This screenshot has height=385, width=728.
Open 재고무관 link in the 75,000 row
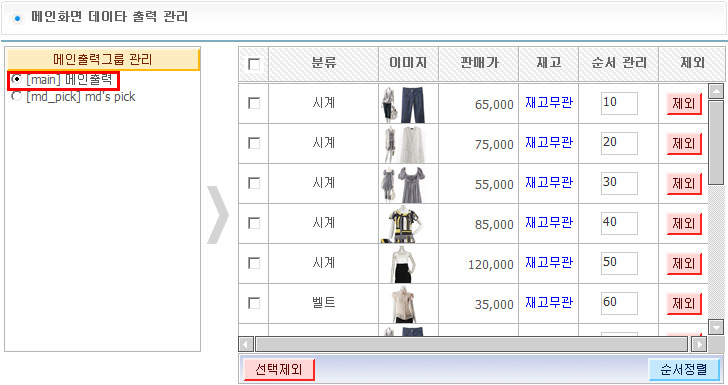click(549, 142)
